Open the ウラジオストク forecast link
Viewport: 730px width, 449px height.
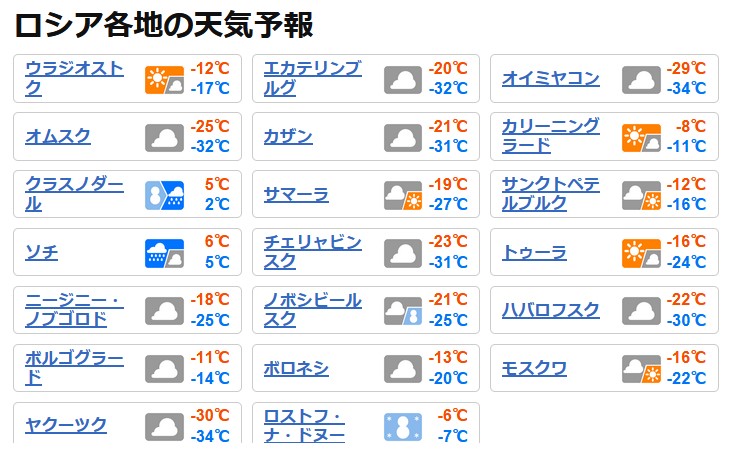click(x=75, y=78)
